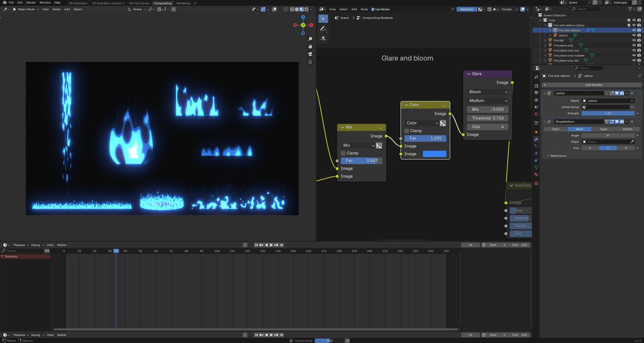Open the Bloom glare type dropdown
The width and height of the screenshot is (644, 343).
point(487,92)
